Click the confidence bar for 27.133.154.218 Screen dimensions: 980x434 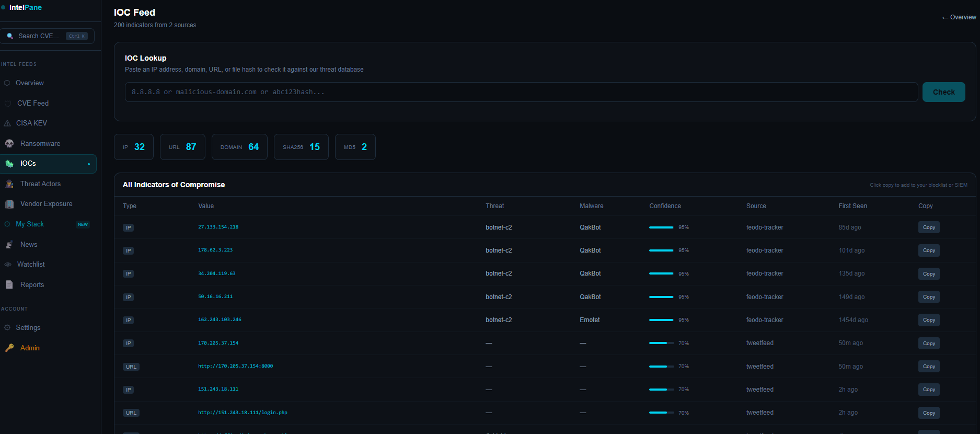(661, 227)
